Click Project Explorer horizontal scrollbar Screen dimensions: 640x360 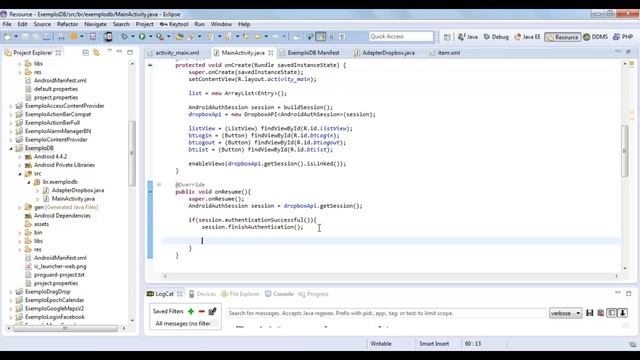point(65,328)
